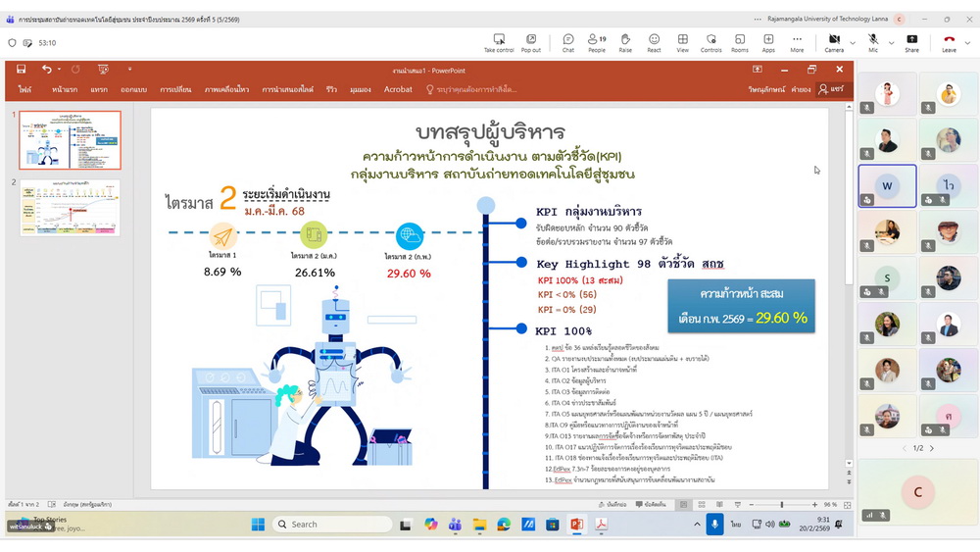Image resolution: width=980 pixels, height=552 pixels.
Task: Click Take control of the presentation
Action: 499,43
